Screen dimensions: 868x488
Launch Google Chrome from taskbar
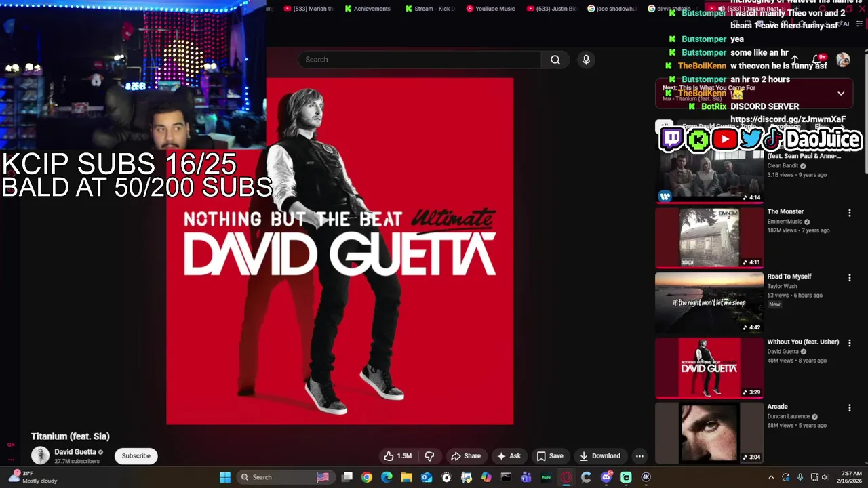[367, 477]
